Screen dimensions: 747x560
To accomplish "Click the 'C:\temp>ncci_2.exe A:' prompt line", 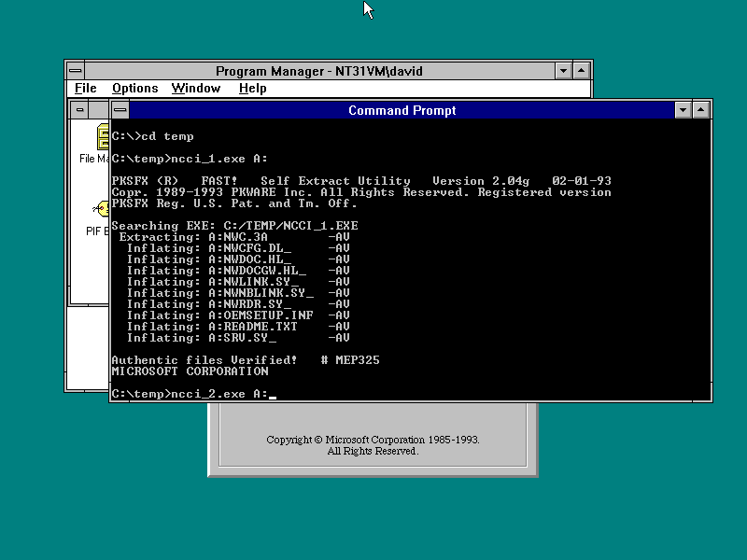I will (x=193, y=394).
